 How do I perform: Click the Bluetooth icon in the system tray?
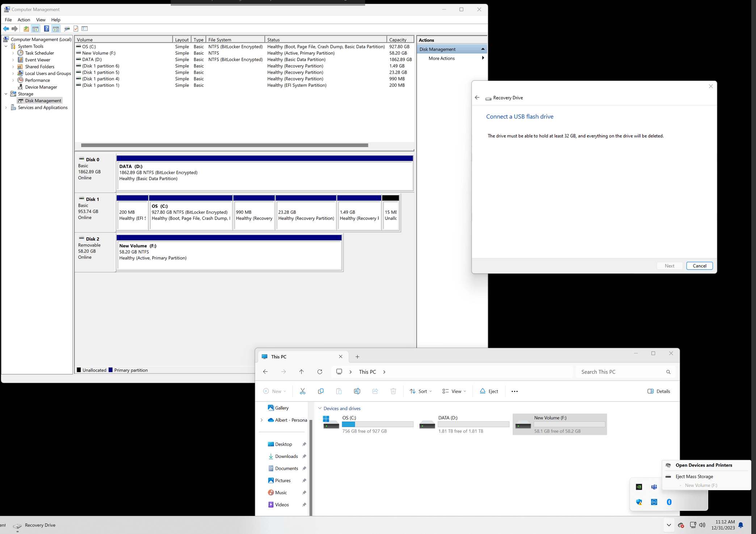(669, 502)
